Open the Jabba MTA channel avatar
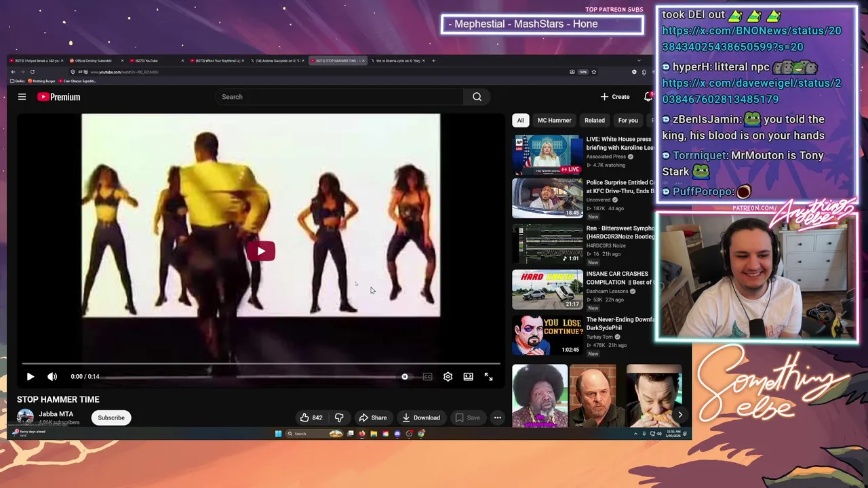868x488 pixels. [x=25, y=418]
